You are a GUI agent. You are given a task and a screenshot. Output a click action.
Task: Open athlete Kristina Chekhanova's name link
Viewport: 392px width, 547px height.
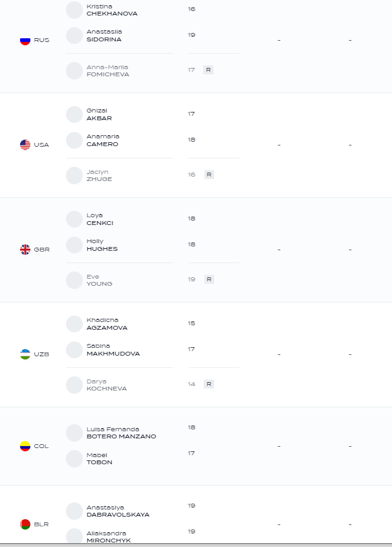click(112, 10)
